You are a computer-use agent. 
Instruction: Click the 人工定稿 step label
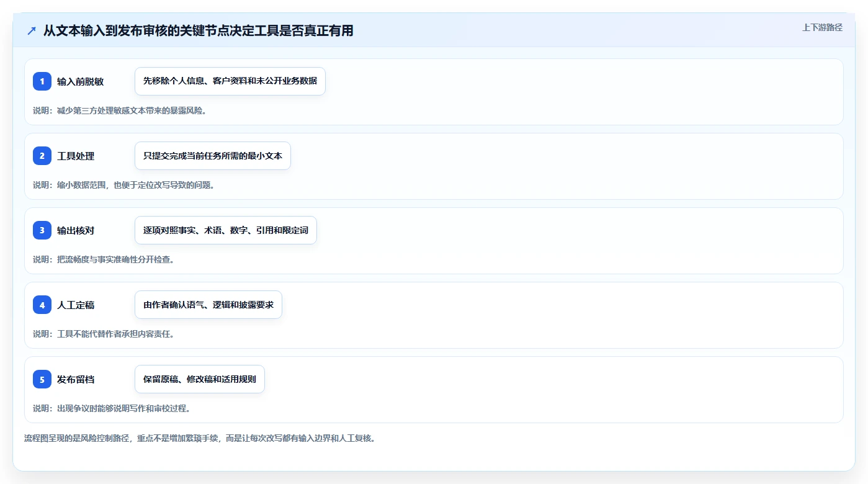(76, 305)
